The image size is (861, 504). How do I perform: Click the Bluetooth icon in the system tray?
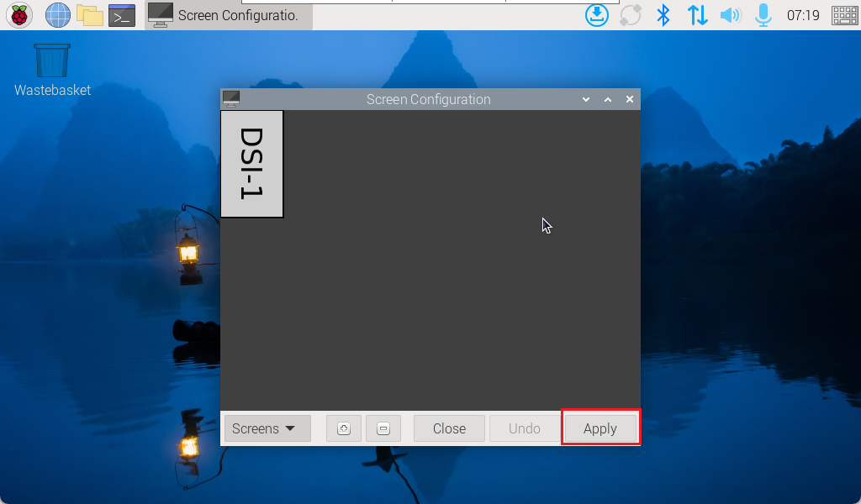click(663, 15)
